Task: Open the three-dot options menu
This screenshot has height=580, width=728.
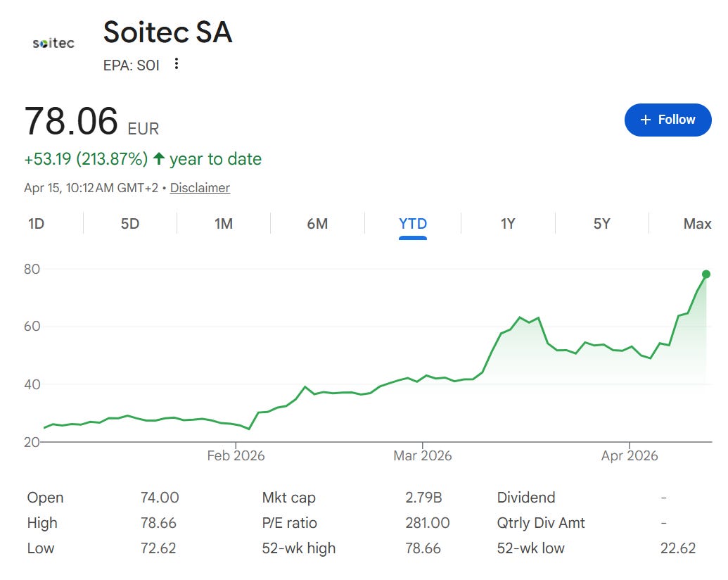Action: pyautogui.click(x=177, y=63)
